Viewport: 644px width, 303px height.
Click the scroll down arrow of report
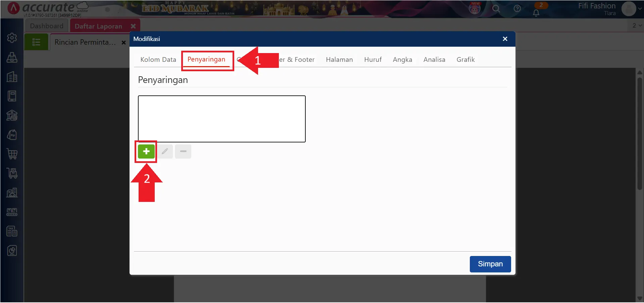(x=640, y=298)
